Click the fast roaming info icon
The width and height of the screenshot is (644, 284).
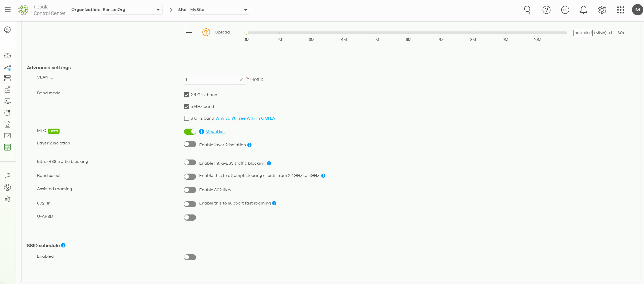pos(274,203)
